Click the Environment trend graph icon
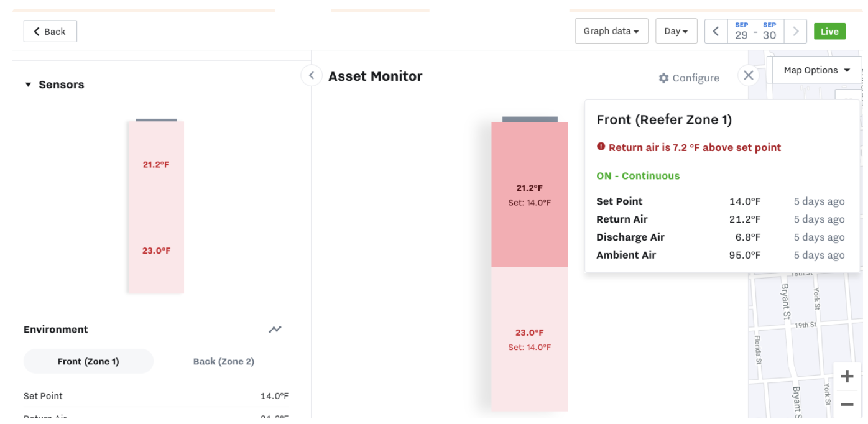The height and width of the screenshot is (424, 868). point(275,330)
